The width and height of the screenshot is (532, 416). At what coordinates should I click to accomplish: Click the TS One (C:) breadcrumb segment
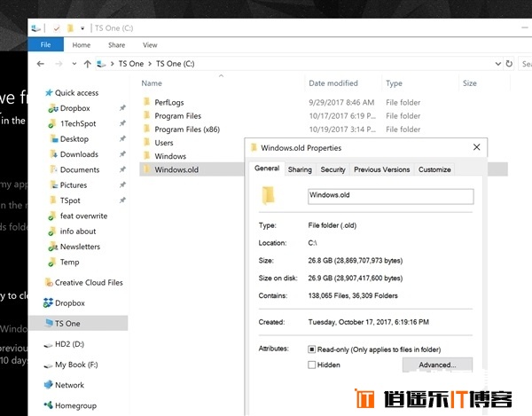pyautogui.click(x=175, y=64)
